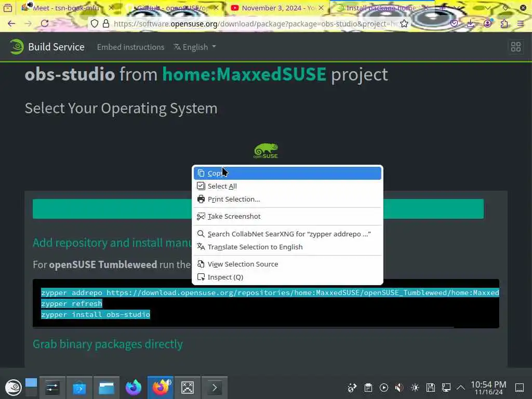Screen dimensions: 532x399
Task: Open the brightness tray icon
Action: click(x=415, y=388)
